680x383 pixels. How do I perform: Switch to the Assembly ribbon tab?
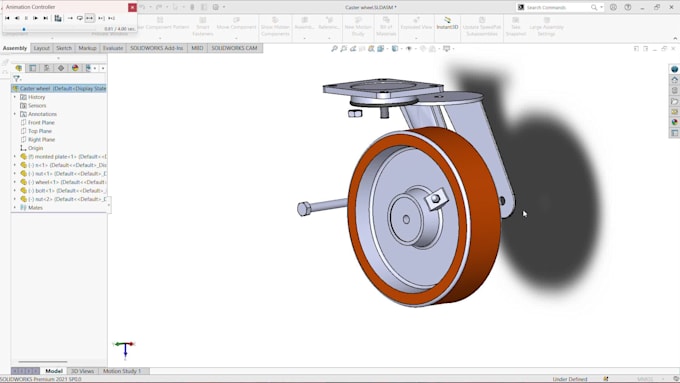pos(15,48)
